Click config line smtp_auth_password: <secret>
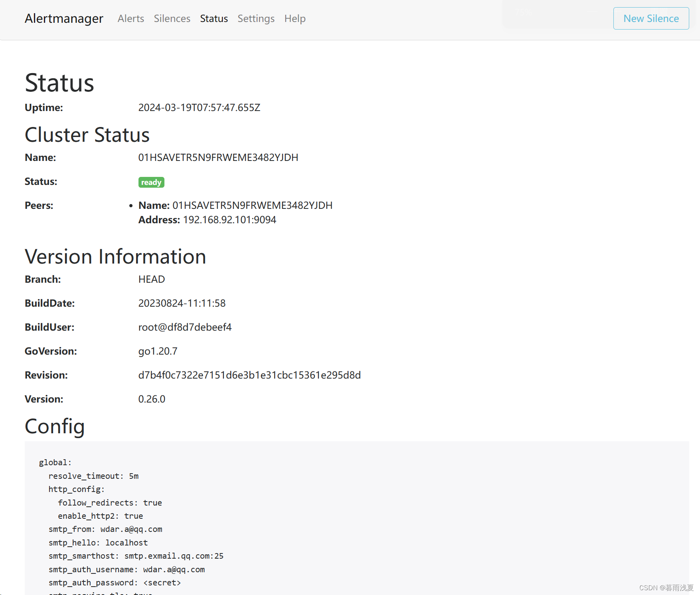Image resolution: width=700 pixels, height=595 pixels. point(115,583)
